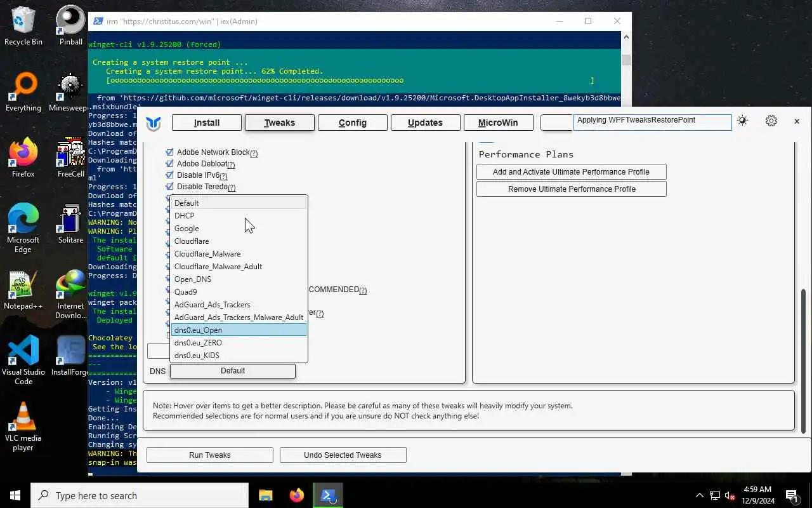Switch to Firefox on the taskbar
This screenshot has width=812, height=508.
[x=296, y=495]
